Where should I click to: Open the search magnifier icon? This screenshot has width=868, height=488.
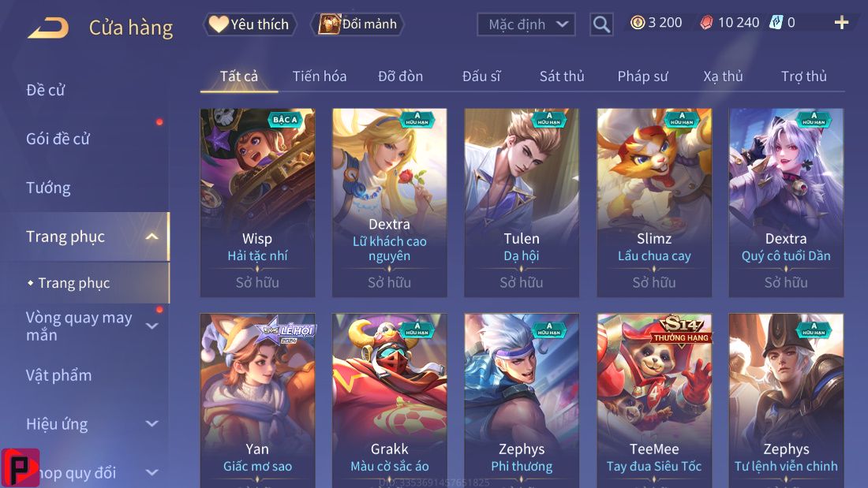click(x=601, y=24)
